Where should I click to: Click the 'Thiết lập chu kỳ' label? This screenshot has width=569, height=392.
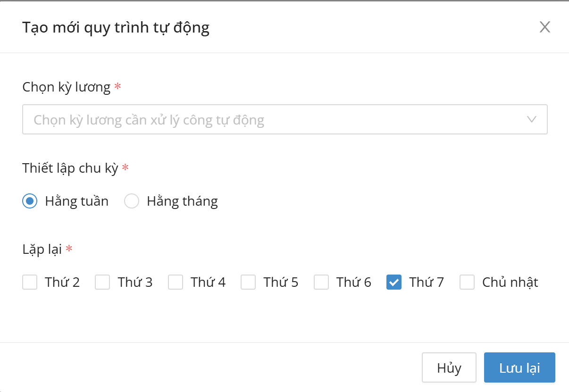click(70, 168)
